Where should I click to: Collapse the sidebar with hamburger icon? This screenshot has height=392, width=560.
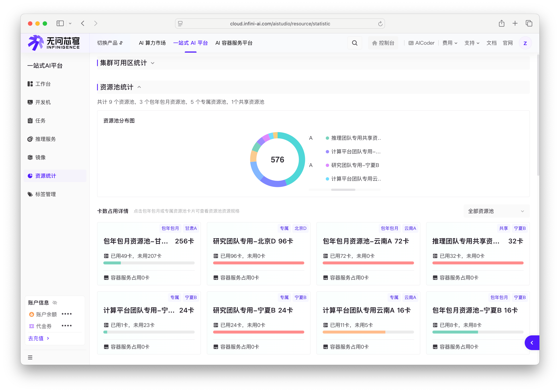pos(30,357)
